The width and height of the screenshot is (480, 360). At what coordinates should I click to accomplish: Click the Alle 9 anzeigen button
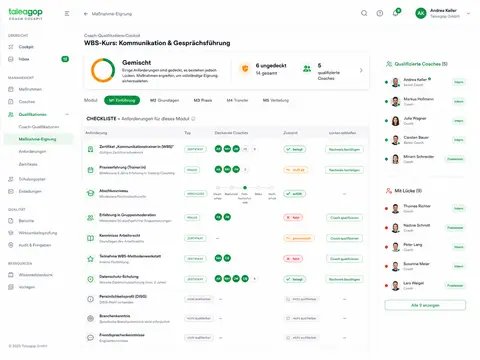[425, 305]
